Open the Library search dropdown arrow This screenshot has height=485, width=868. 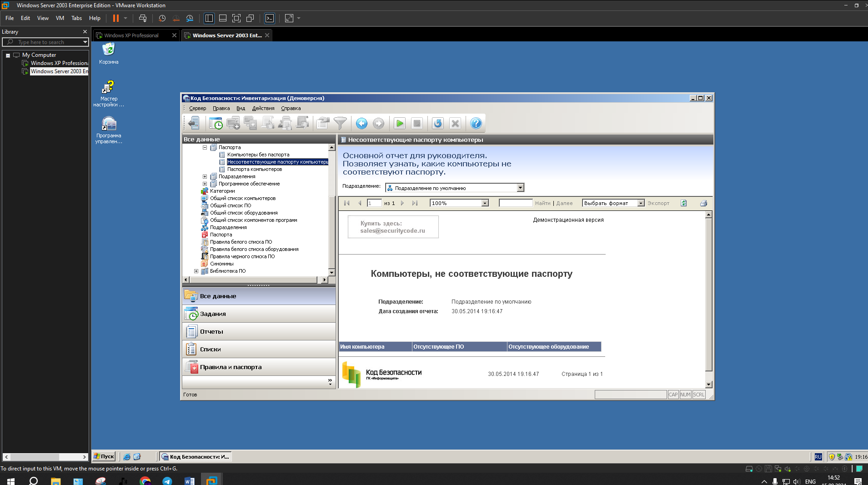pyautogui.click(x=85, y=42)
